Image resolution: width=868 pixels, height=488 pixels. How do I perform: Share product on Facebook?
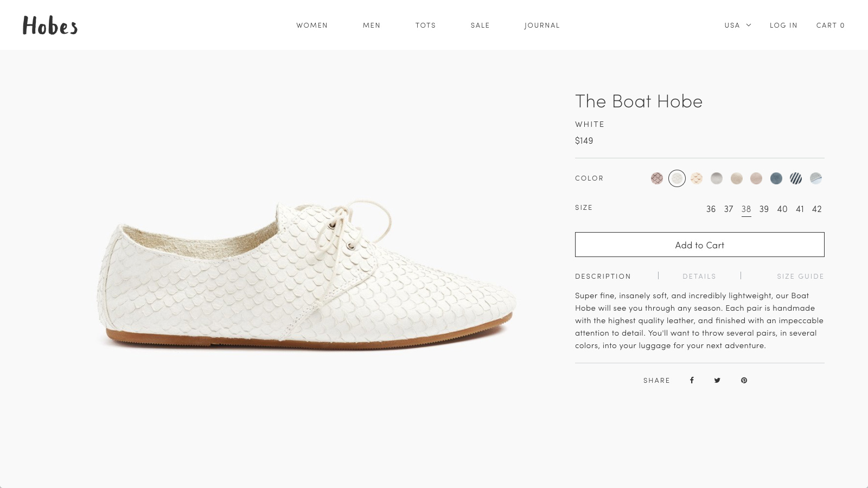pos(692,381)
